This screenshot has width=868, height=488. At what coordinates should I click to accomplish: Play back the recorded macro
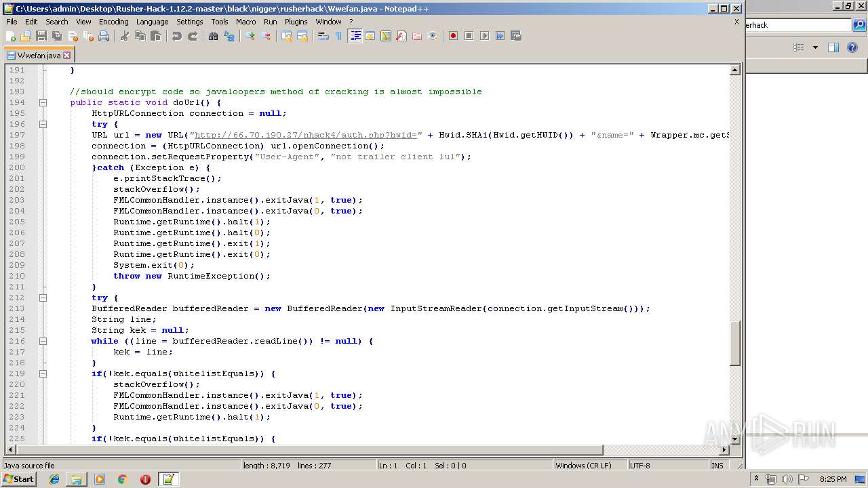pyautogui.click(x=484, y=36)
